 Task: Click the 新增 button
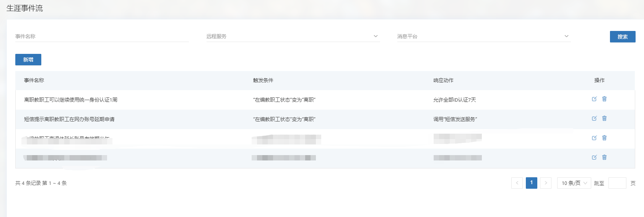tap(28, 60)
